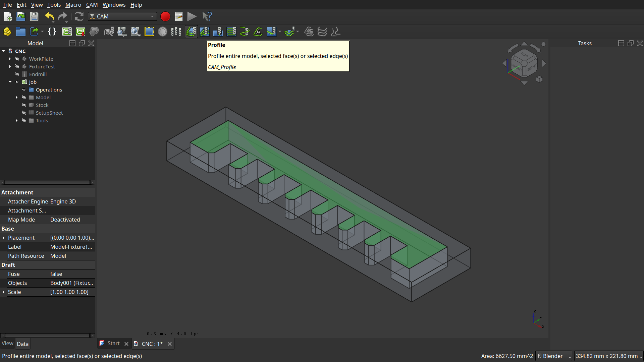
Task: Edit the Label property value
Action: pos(72,247)
